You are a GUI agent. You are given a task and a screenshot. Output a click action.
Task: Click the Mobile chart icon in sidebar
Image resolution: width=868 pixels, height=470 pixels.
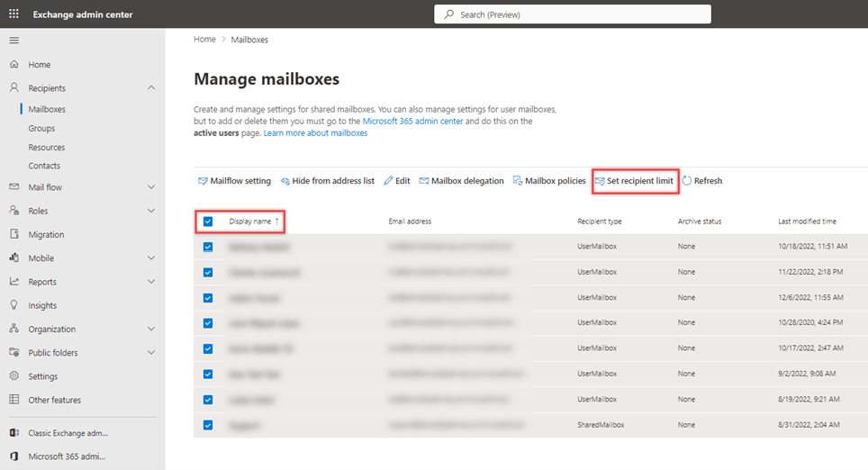coord(14,258)
